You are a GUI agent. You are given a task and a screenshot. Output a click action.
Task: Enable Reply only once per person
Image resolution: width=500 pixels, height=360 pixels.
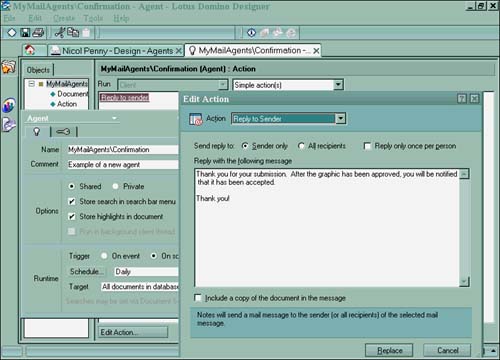[367, 146]
